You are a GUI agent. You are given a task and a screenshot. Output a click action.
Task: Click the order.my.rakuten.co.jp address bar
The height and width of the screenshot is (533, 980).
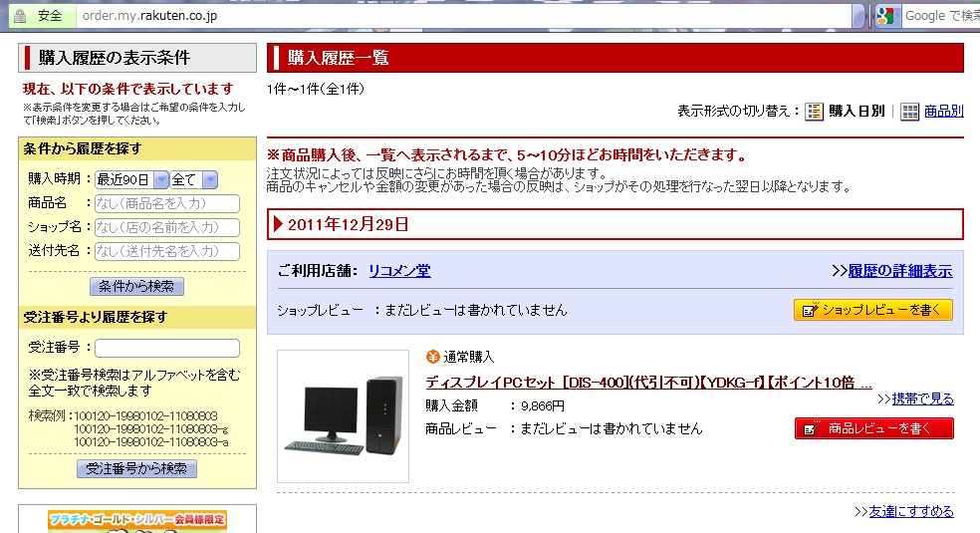tap(462, 16)
